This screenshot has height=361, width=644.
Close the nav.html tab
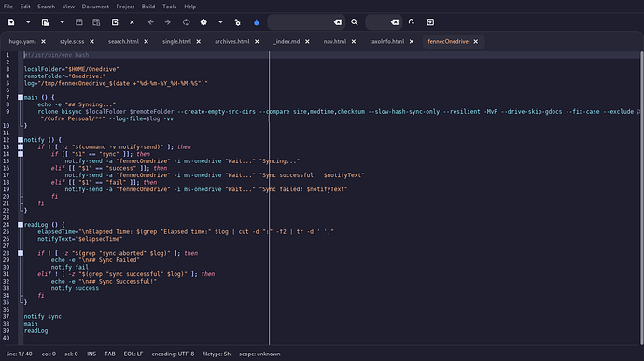click(354, 41)
